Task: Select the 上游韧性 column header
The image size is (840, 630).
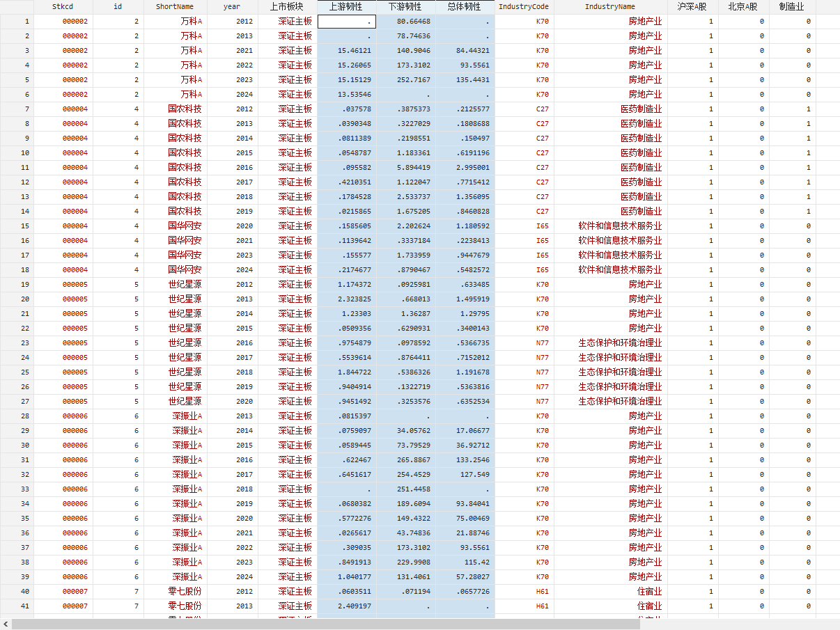Action: coord(346,7)
